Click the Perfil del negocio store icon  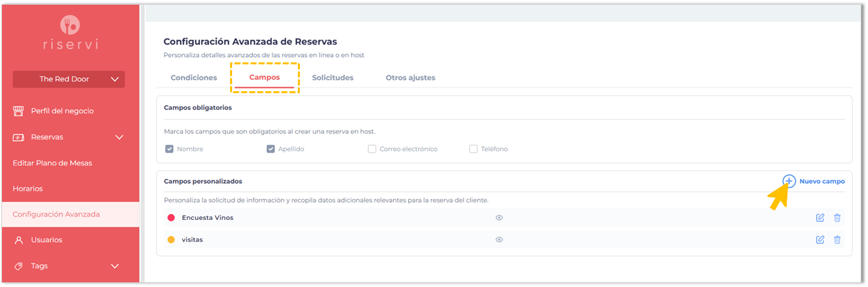click(x=18, y=111)
